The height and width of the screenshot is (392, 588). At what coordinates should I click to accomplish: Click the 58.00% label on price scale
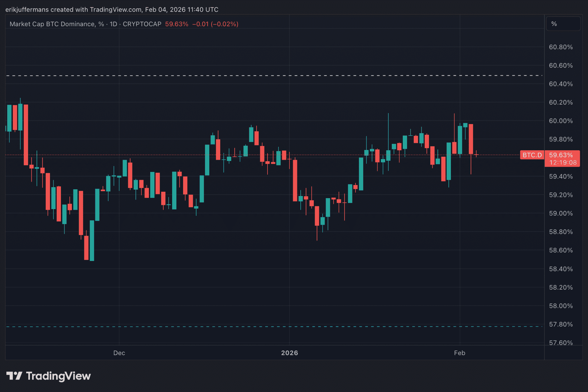pos(561,306)
